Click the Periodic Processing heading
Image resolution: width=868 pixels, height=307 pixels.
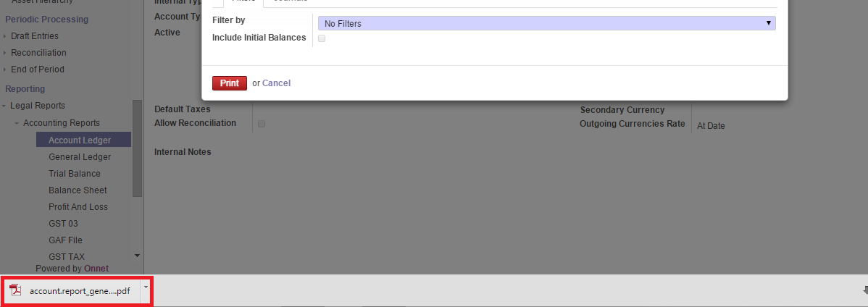click(46, 20)
